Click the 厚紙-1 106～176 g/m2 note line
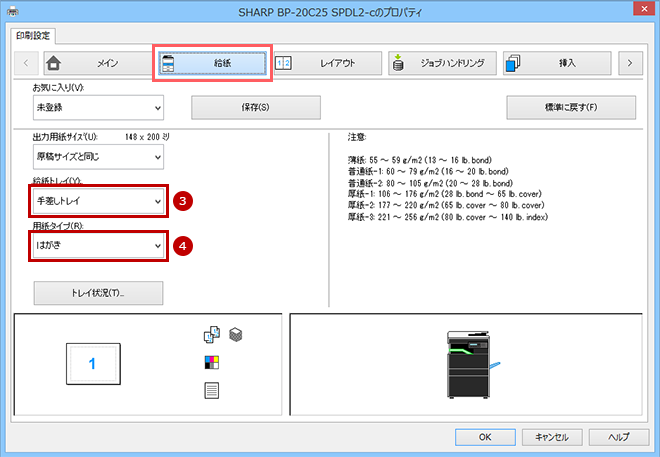Screen dimensions: 660x457 coord(444,194)
